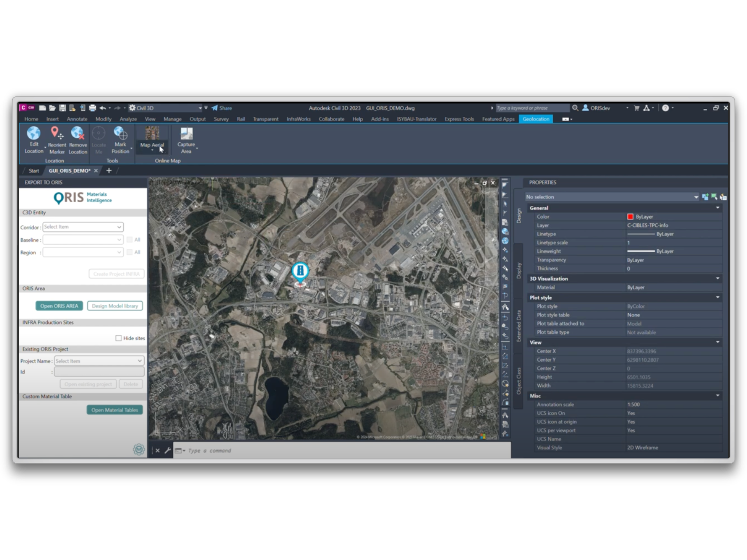Click the Open Material Tables button
This screenshot has width=747, height=560.
tap(114, 410)
